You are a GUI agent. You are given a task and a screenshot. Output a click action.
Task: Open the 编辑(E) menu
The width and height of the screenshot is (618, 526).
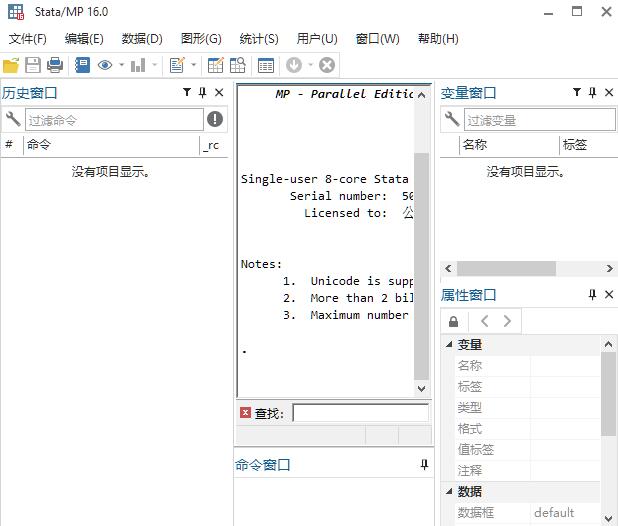[x=84, y=39]
